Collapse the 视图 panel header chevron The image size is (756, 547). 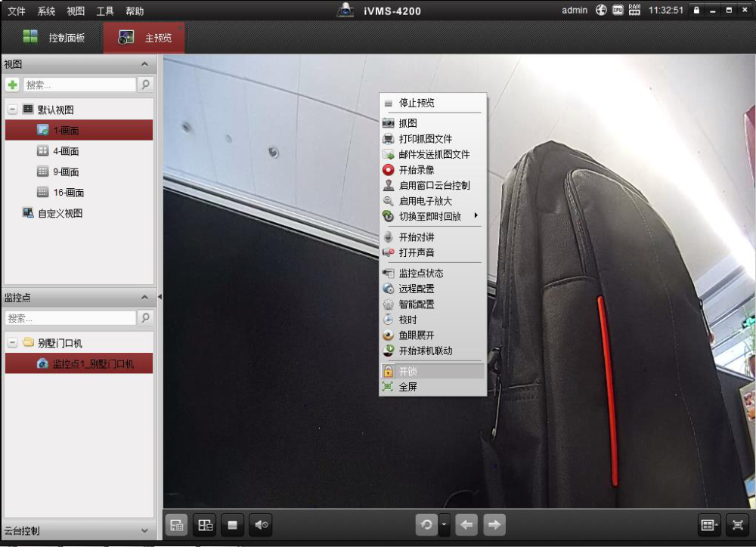tap(144, 64)
